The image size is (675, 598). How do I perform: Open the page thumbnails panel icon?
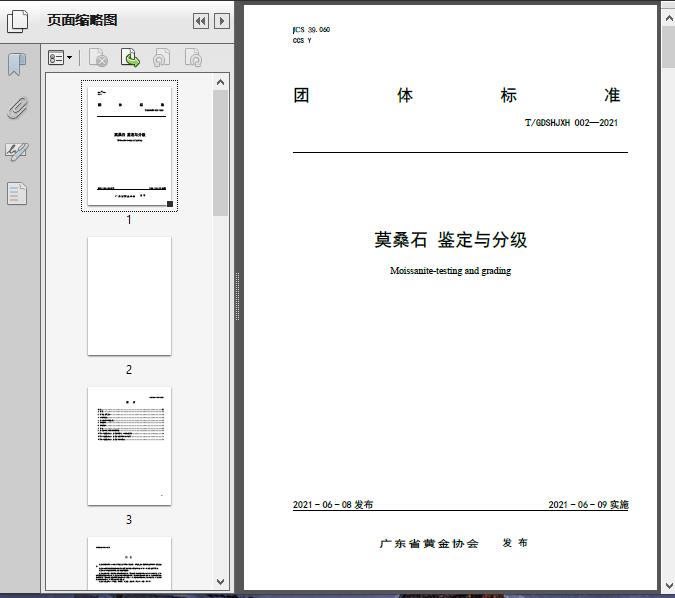(18, 21)
